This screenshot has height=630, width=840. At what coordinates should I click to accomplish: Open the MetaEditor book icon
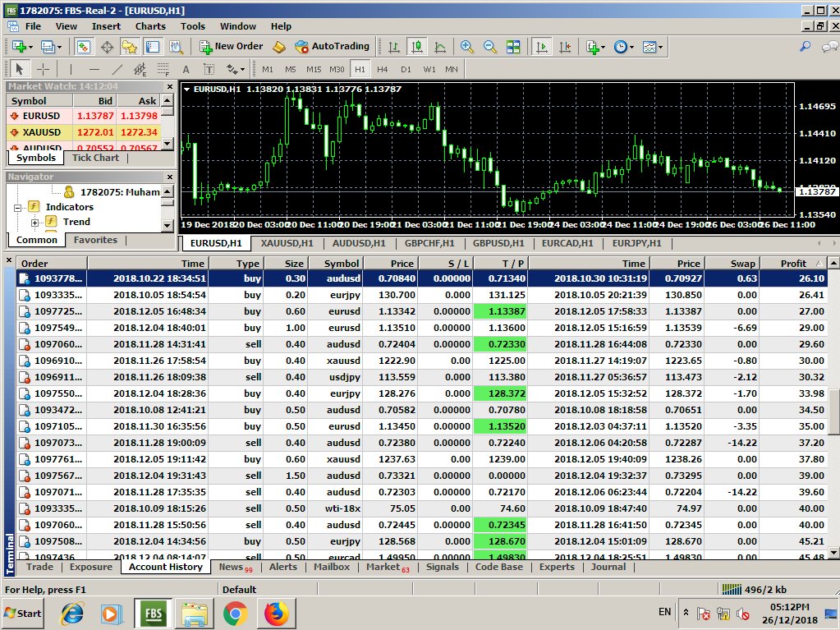(x=279, y=47)
